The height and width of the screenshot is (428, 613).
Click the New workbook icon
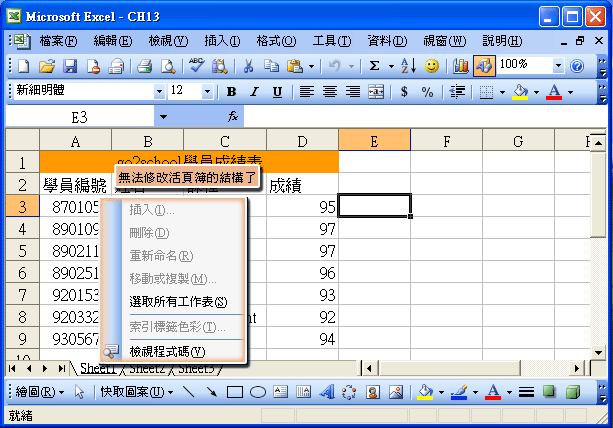23,66
